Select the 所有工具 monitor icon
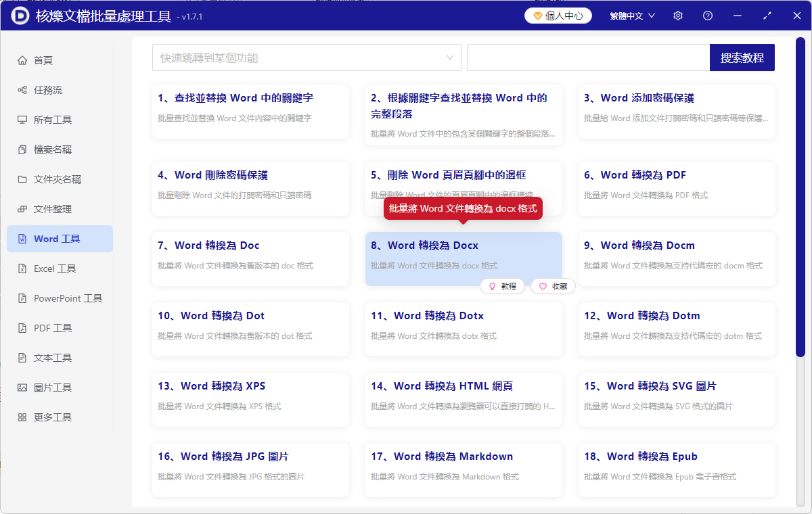Screen dimensions: 812x514 22,120
